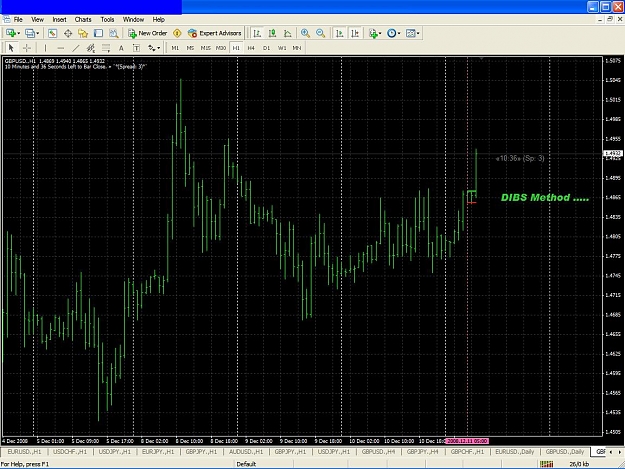Open the Tools menu
The height and width of the screenshot is (469, 625).
pos(107,20)
